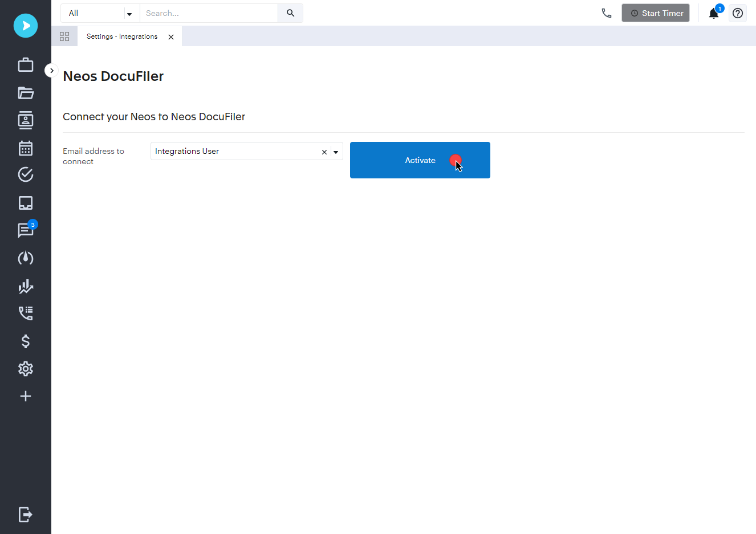Screen dimensions: 756x534
Task: Open the calendar icon in sidebar
Action: [26, 148]
